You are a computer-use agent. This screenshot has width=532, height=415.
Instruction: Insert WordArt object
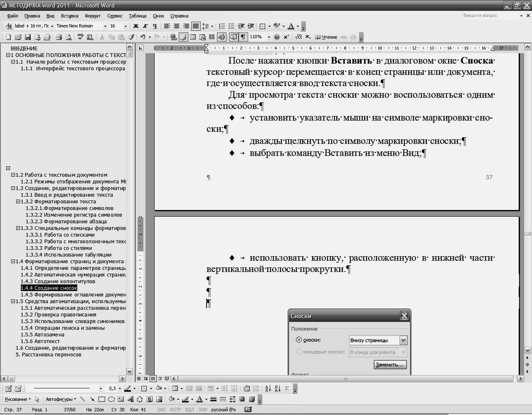130,399
